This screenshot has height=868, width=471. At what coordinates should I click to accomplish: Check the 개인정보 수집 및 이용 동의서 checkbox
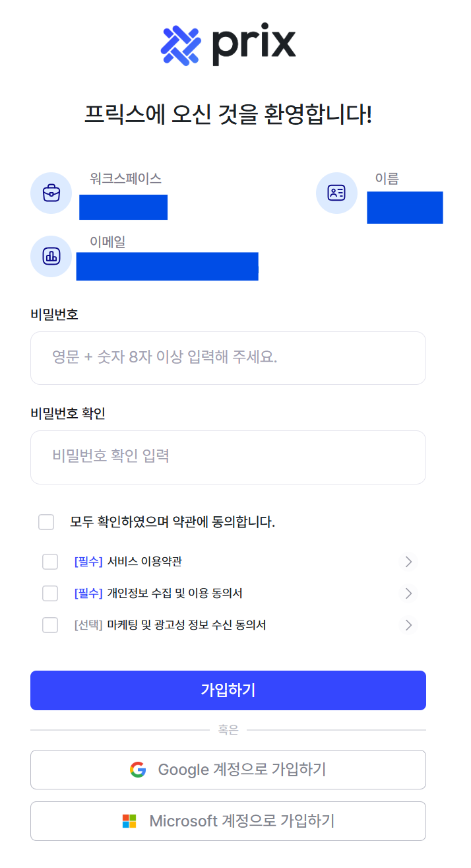[x=50, y=593]
